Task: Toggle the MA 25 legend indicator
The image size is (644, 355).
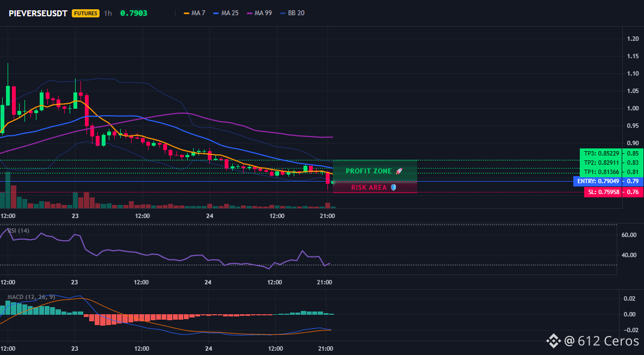Action: tap(226, 13)
